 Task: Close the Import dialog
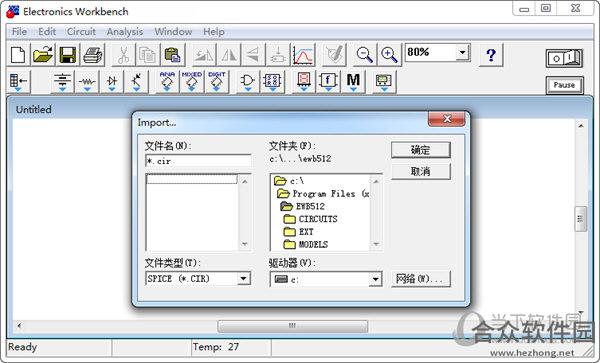point(447,119)
